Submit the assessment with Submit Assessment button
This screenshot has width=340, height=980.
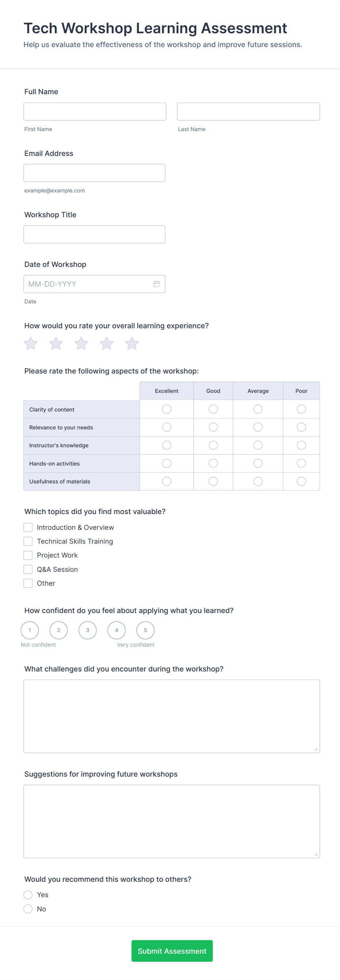click(172, 951)
